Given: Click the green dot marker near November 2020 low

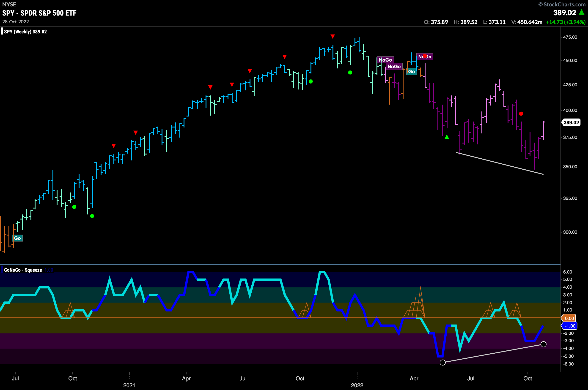Looking at the screenshot, I should [92, 216].
